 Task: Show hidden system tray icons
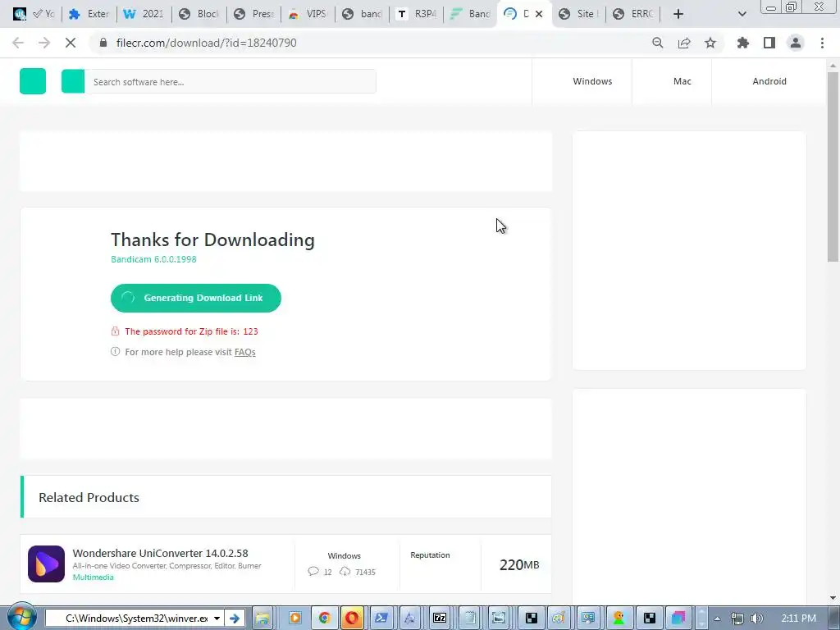point(717,619)
